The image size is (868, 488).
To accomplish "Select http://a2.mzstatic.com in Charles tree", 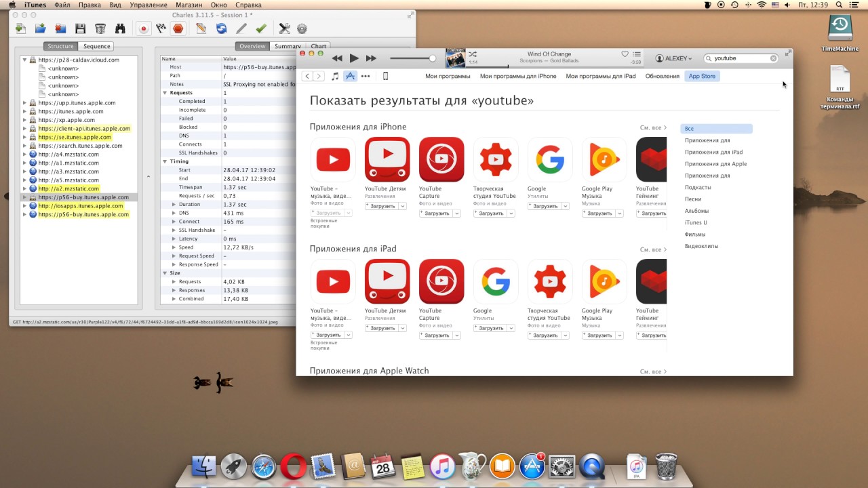I will [68, 188].
